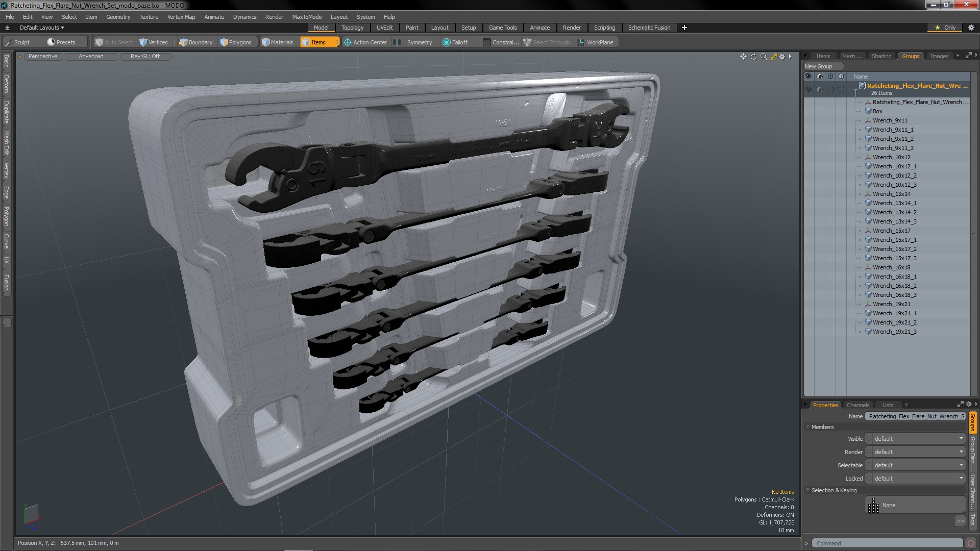Viewport: 980px width, 551px height.
Task: Toggle Symmetry on the toolbar
Action: pyautogui.click(x=414, y=42)
